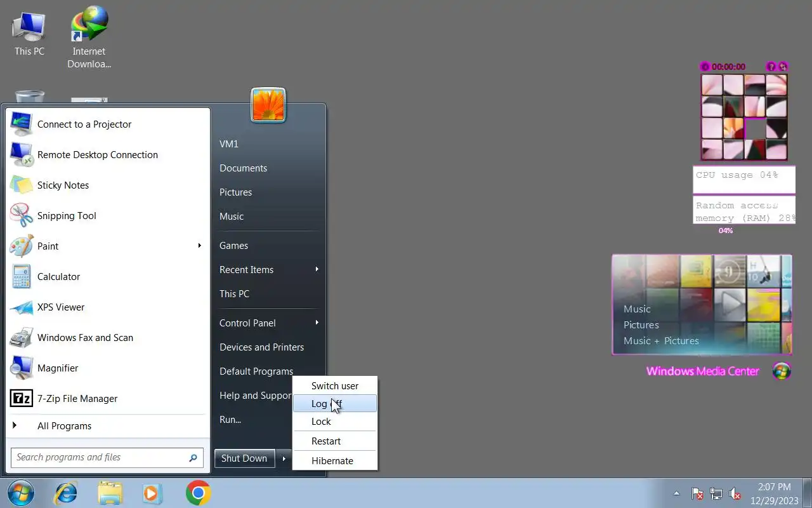Click the network tray icon
Image resolution: width=812 pixels, height=508 pixels.
[716, 493]
